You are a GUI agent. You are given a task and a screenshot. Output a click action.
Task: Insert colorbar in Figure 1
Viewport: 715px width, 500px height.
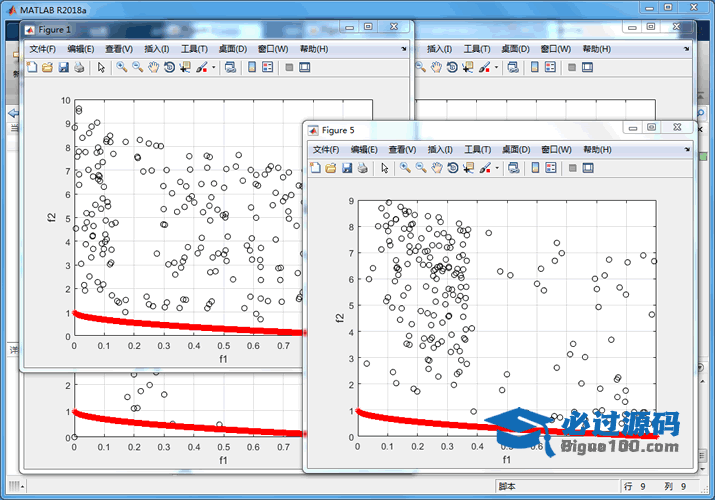tap(252, 67)
